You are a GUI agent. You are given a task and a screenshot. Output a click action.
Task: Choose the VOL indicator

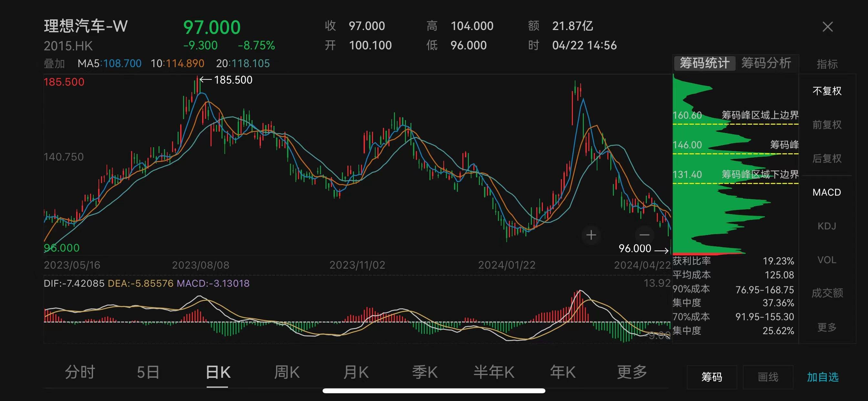tap(827, 260)
